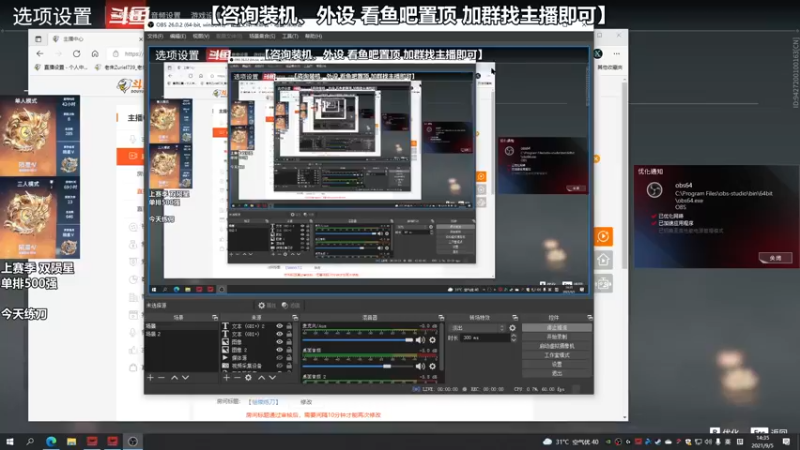Open 麦克风/Aux audio settings gear

(432, 340)
